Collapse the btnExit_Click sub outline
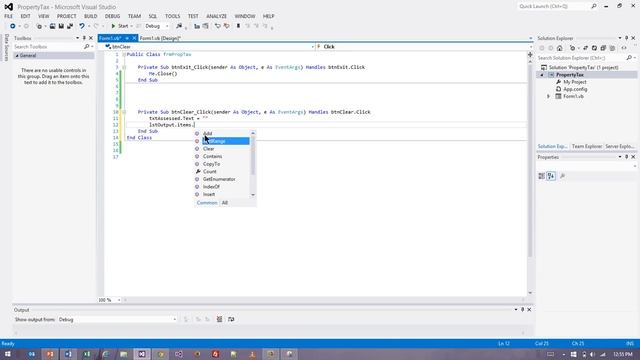640x360 pixels. pos(124,67)
